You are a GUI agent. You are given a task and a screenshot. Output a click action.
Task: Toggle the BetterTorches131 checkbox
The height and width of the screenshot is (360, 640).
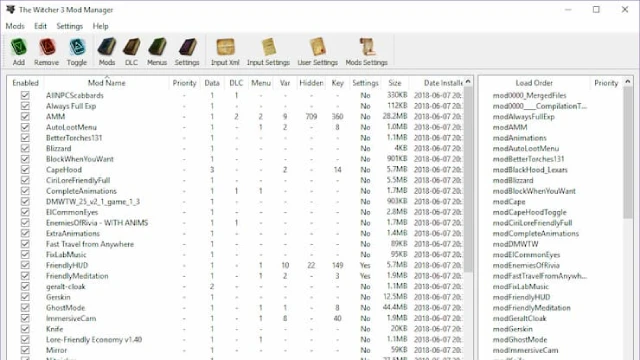coord(25,138)
